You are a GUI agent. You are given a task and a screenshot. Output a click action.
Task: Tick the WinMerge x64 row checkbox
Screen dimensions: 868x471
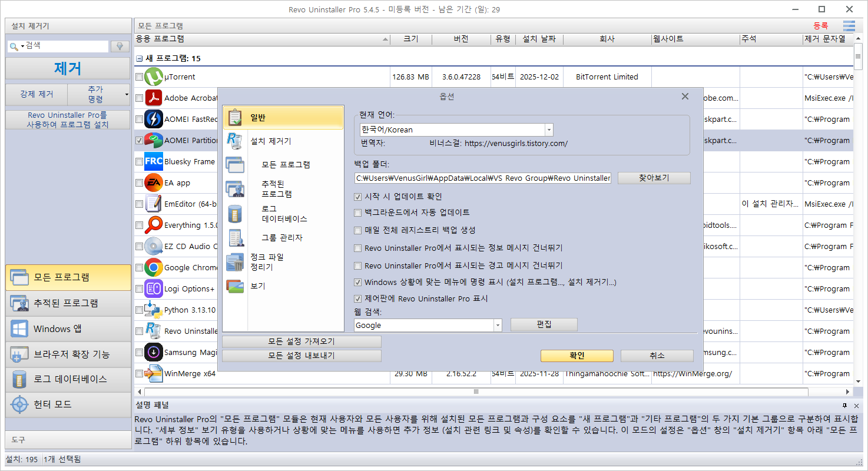(139, 374)
